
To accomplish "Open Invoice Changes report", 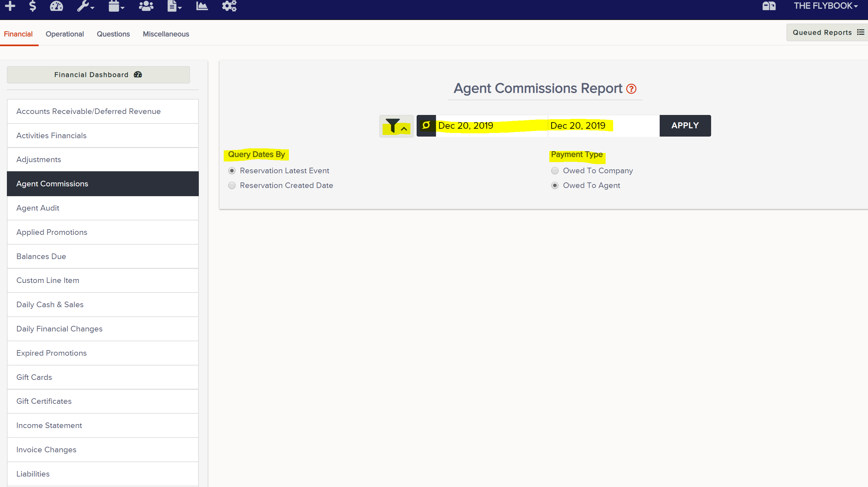I will 103,450.
